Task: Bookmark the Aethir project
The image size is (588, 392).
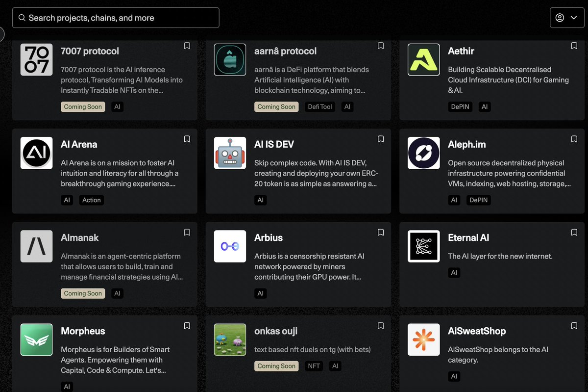Action: pyautogui.click(x=574, y=46)
